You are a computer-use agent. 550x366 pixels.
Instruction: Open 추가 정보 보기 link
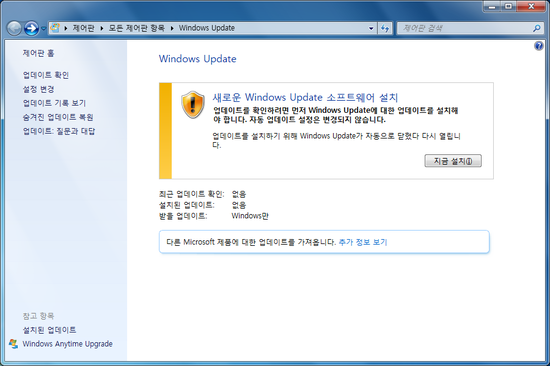(x=363, y=242)
